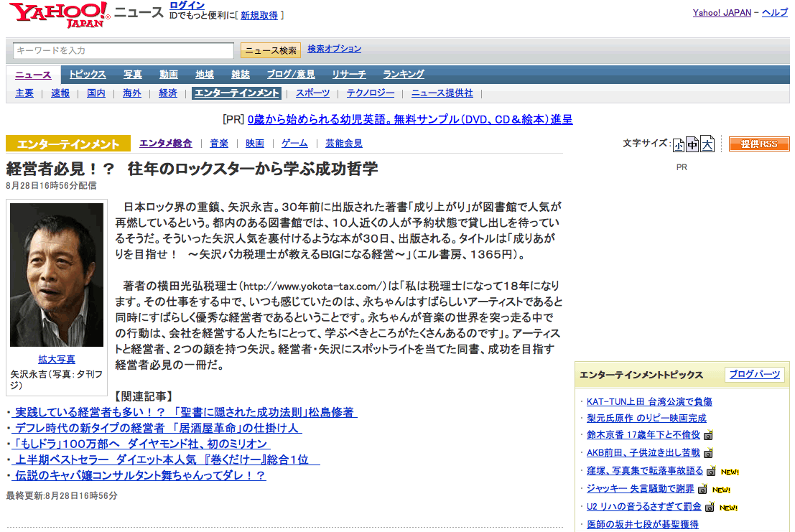Open the 提供RSS feed button
Image resolution: width=795 pixels, height=532 pixels.
pyautogui.click(x=758, y=144)
